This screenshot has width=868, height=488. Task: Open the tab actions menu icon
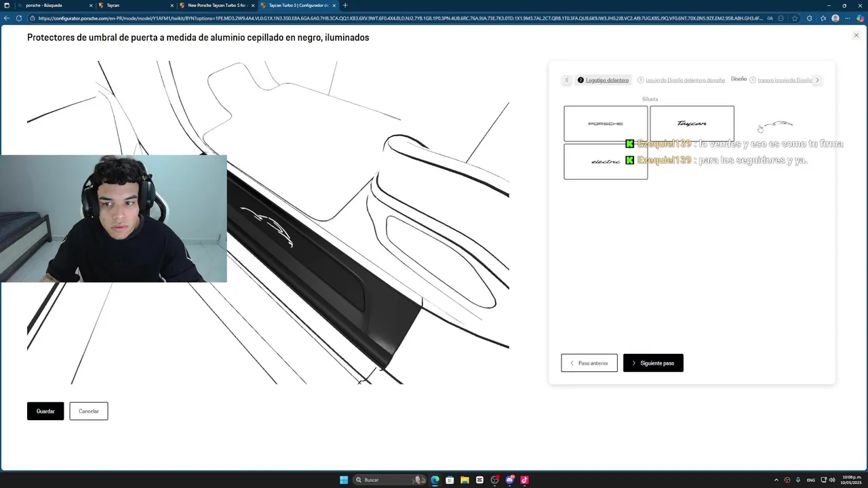coord(6,5)
